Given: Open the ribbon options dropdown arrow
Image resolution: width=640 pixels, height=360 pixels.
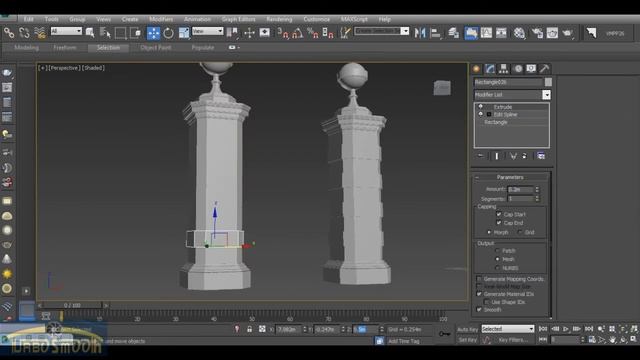Looking at the screenshot, I should 239,48.
